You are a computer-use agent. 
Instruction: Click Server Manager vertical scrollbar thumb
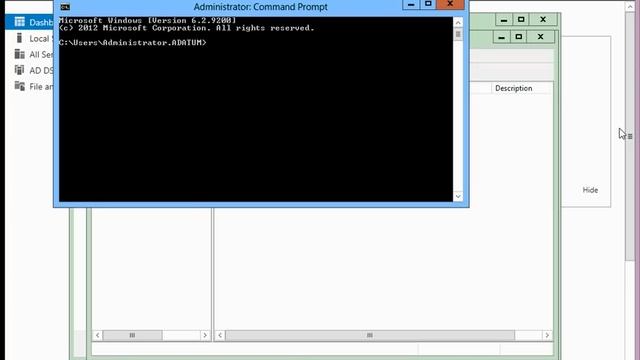[x=630, y=136]
